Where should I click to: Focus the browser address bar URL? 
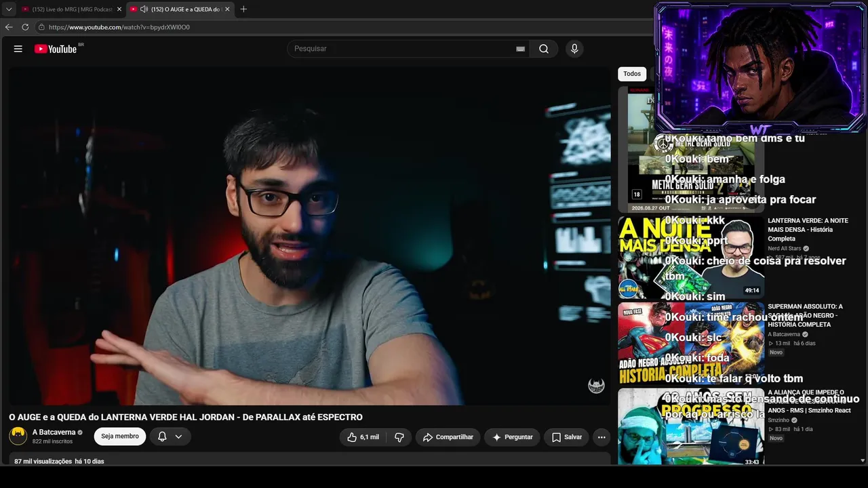tap(119, 27)
